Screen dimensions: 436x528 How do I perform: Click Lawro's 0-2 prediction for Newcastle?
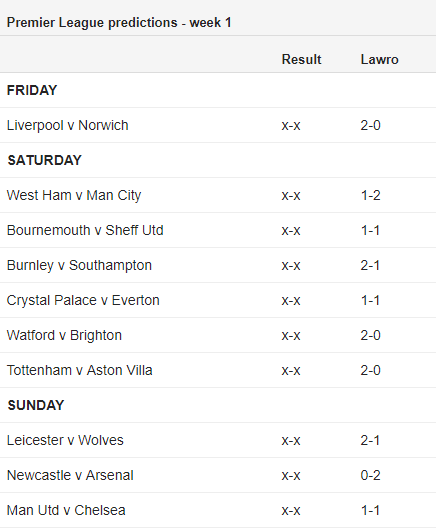[370, 476]
